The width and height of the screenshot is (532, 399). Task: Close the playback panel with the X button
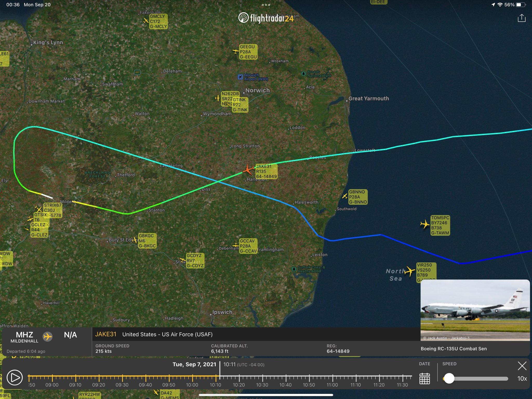522,366
